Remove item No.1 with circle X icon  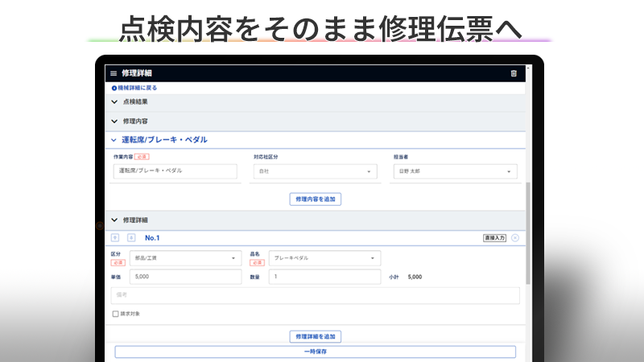(x=515, y=238)
